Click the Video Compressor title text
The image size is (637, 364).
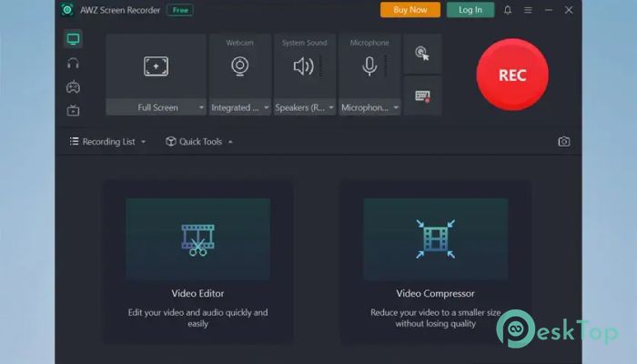tap(436, 293)
